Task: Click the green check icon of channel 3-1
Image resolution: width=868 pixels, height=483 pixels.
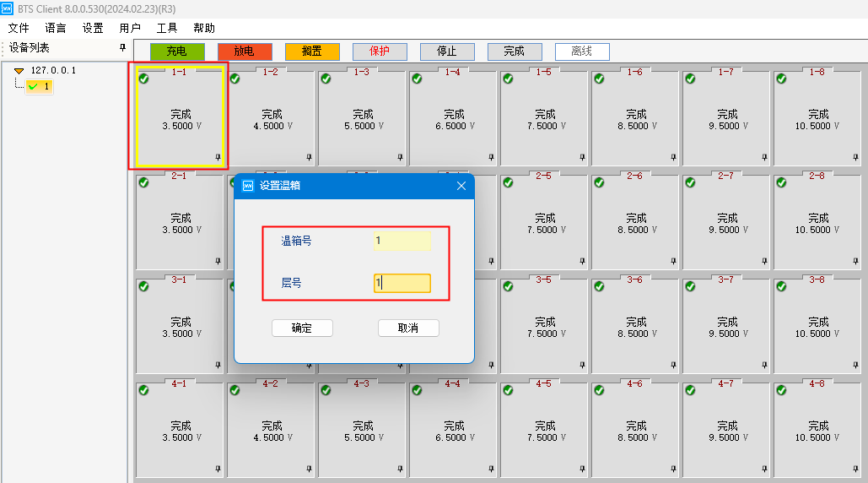Action: tap(144, 286)
